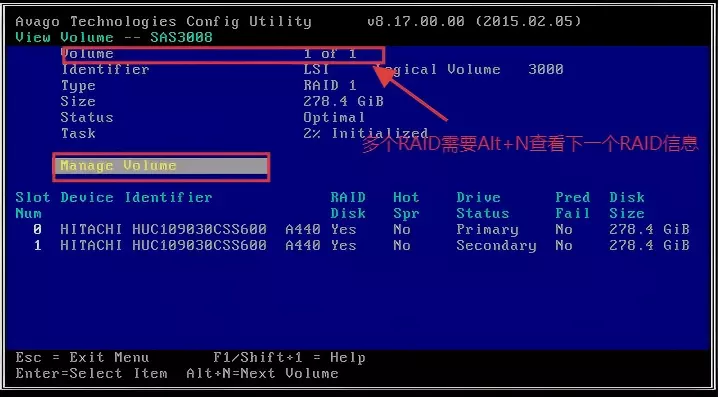This screenshot has height=397, width=719.
Task: Click the task value '2% Initialized'
Action: tap(365, 133)
